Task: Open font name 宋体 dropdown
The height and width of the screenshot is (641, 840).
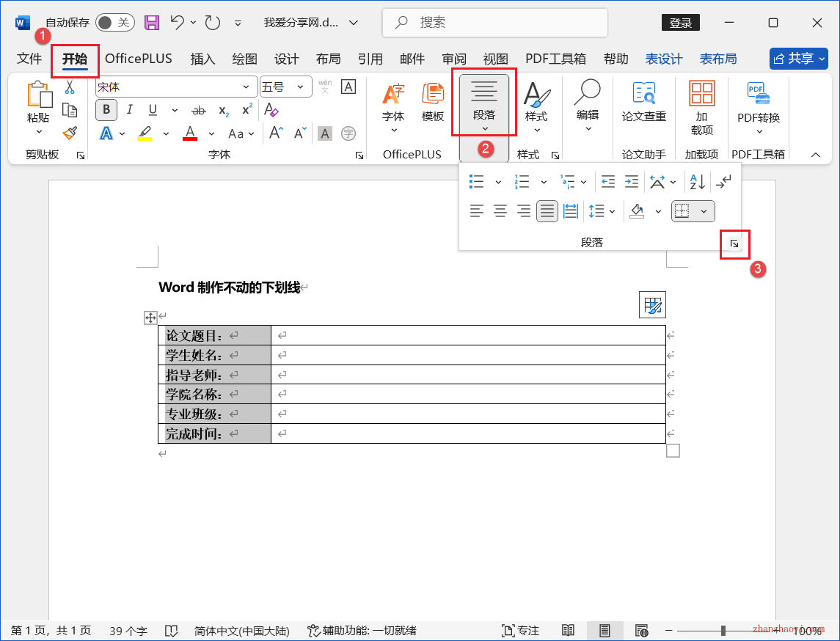Action: pos(246,87)
